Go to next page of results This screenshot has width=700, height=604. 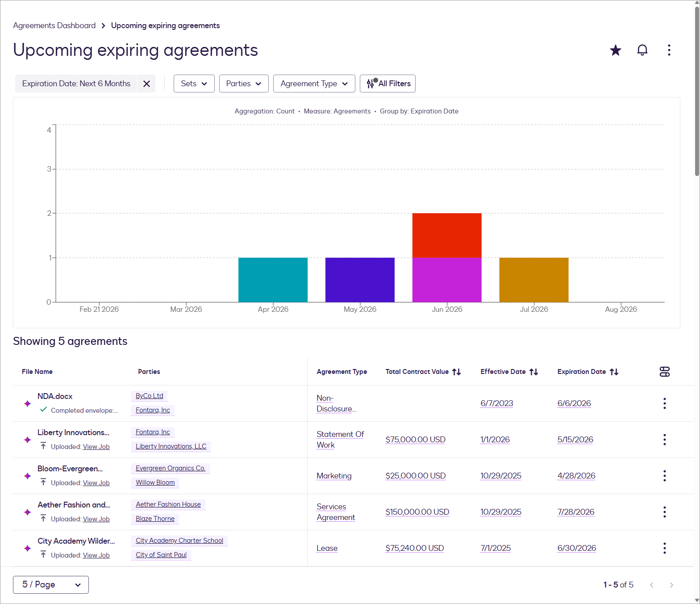[671, 585]
